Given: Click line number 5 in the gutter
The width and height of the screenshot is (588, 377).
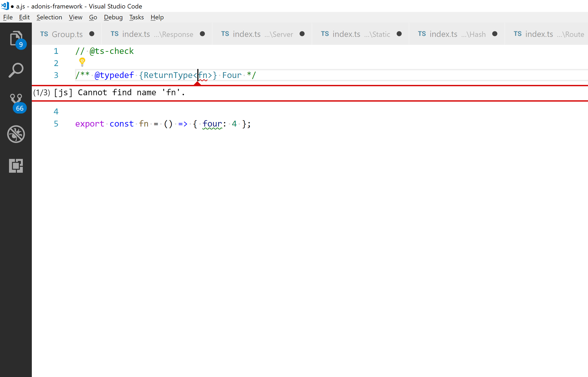Looking at the screenshot, I should (56, 124).
